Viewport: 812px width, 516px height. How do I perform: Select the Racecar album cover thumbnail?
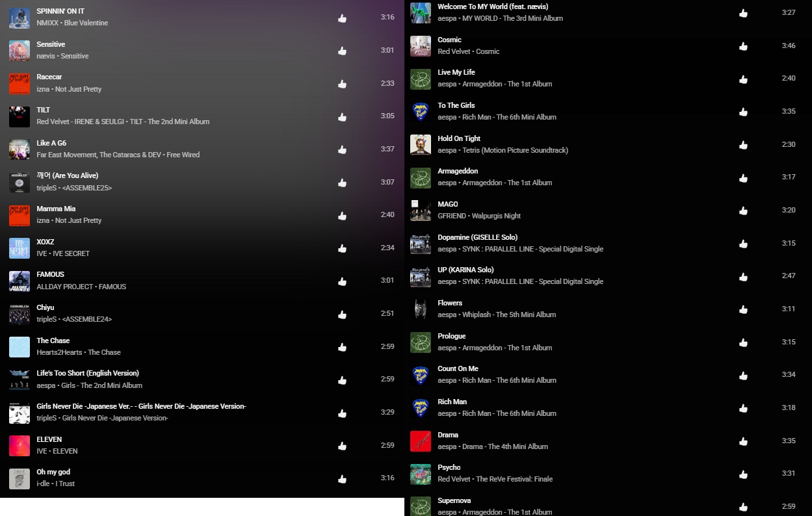point(20,84)
